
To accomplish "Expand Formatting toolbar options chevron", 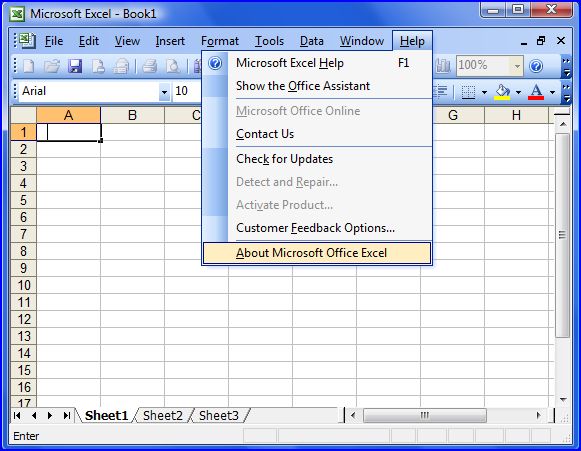I will pos(566,92).
